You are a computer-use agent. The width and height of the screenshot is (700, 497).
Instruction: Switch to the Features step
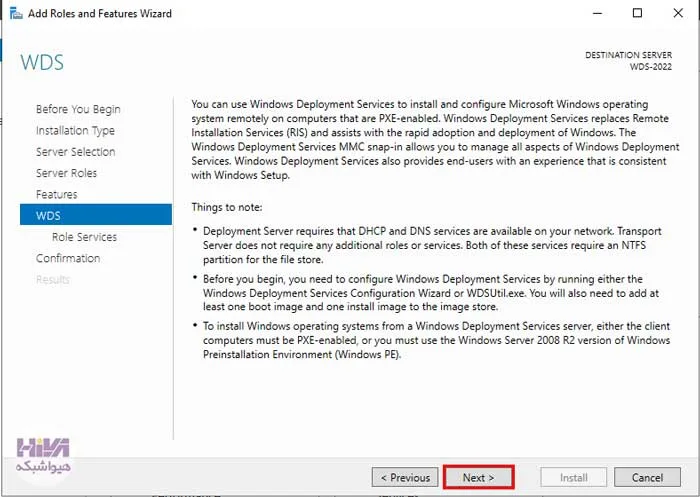[x=57, y=194]
